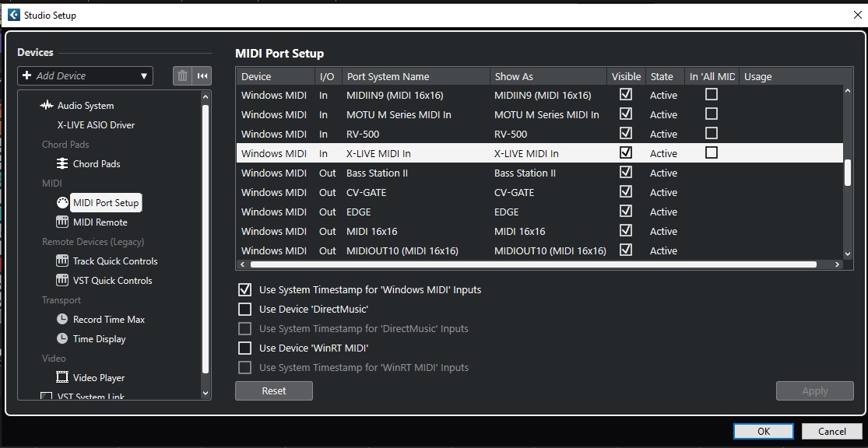
Task: Click the port table horizontal scrollbar thumb
Action: (x=533, y=265)
